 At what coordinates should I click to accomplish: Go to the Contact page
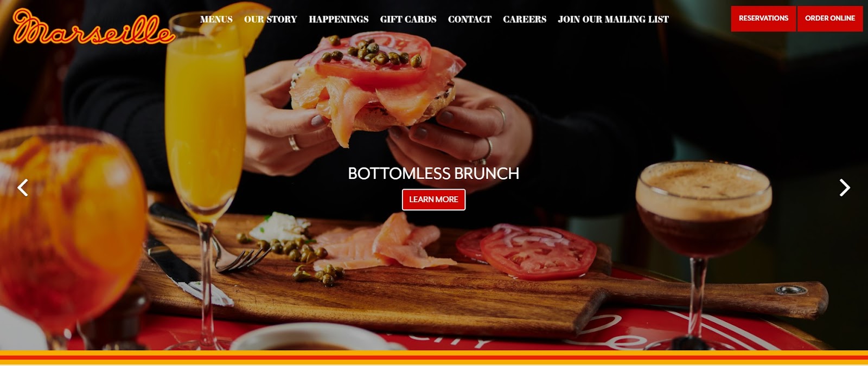coord(469,19)
